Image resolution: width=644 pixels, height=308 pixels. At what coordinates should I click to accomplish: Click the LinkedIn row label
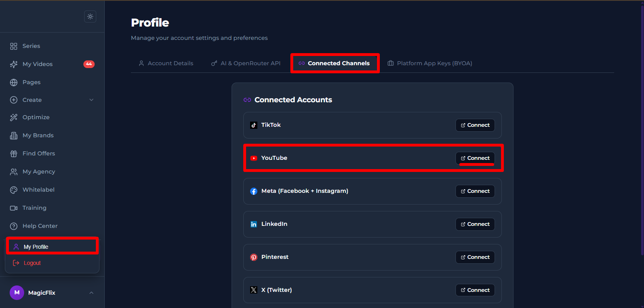pos(274,224)
